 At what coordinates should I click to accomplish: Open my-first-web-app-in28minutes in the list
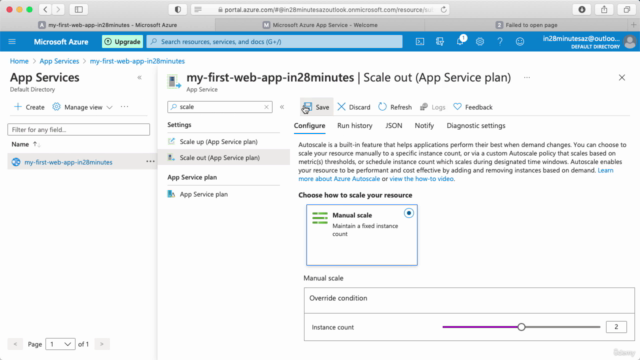(x=68, y=162)
